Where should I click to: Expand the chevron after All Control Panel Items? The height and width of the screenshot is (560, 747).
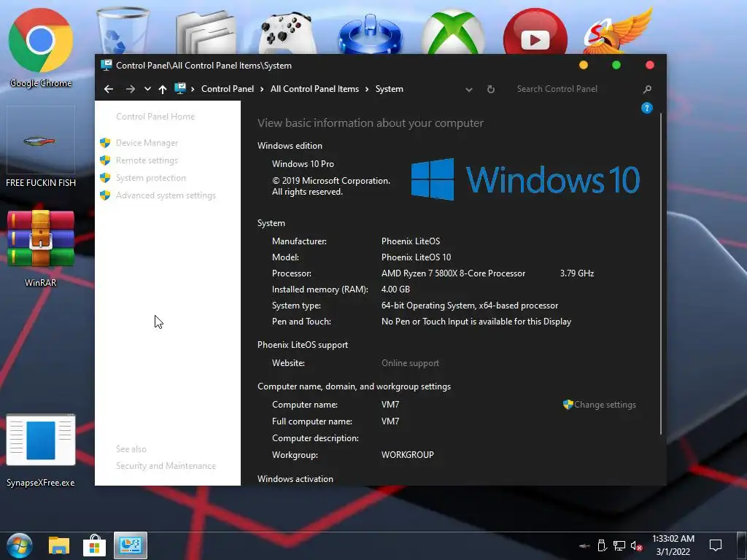367,89
